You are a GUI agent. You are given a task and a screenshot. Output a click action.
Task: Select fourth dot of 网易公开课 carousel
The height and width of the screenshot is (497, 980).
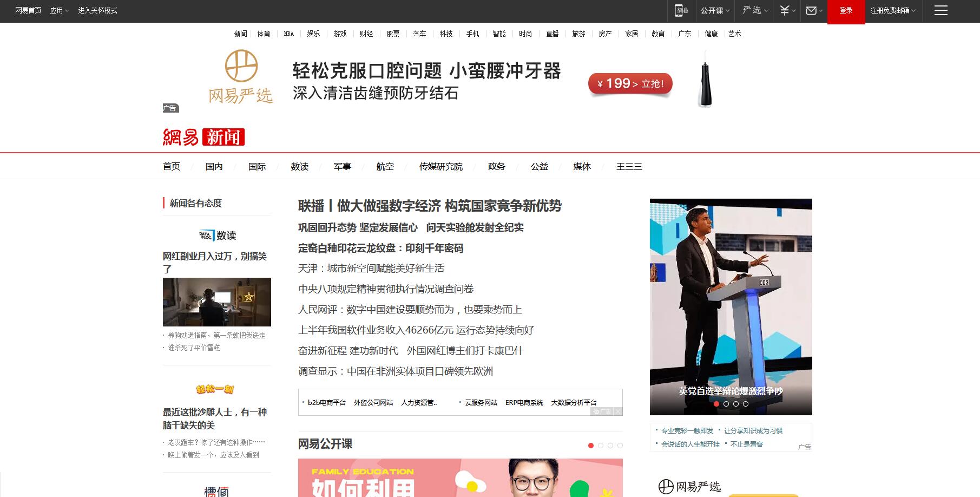620,446
